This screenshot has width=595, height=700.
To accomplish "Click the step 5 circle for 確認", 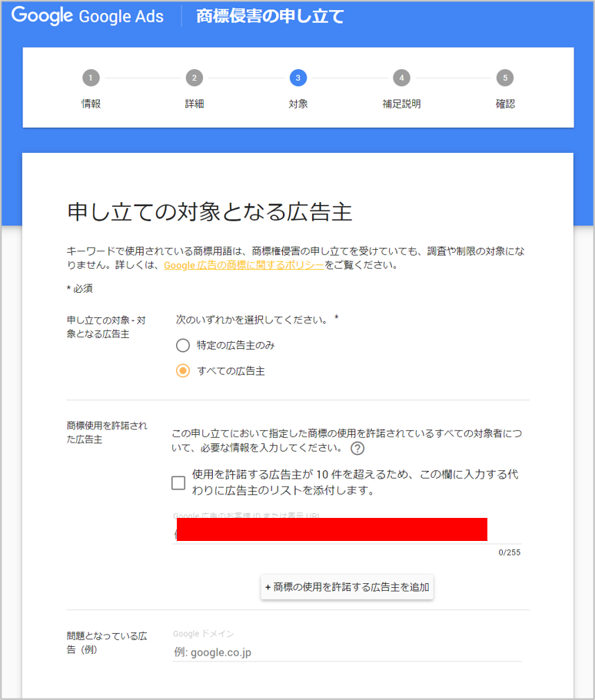I will (505, 78).
